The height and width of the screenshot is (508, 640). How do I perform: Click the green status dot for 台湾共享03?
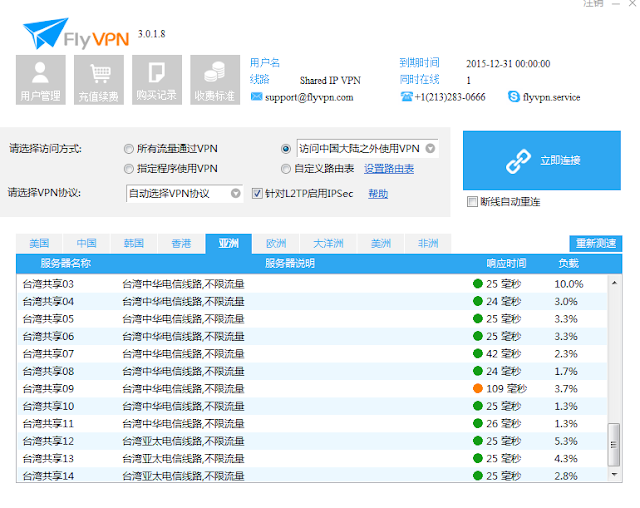click(x=478, y=284)
